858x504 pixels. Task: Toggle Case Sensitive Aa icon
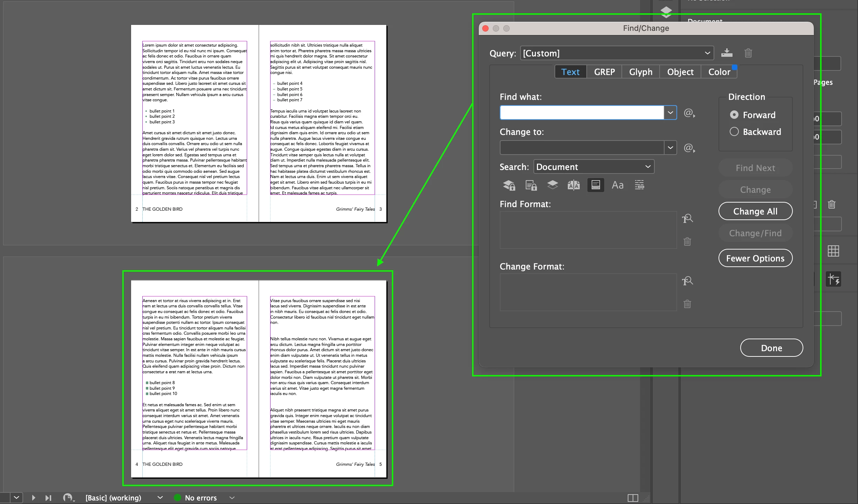tap(618, 185)
